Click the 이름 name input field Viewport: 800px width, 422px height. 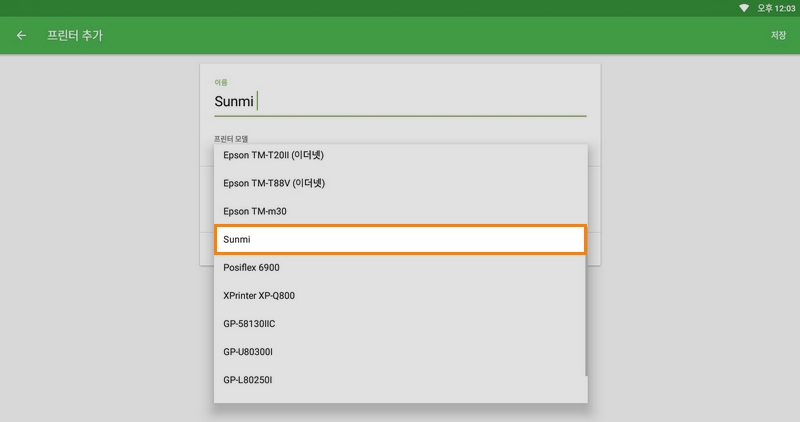point(400,101)
